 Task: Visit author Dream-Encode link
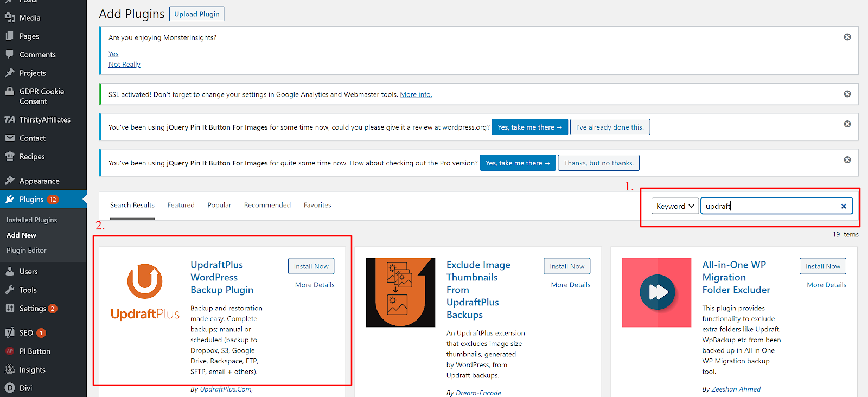click(478, 393)
